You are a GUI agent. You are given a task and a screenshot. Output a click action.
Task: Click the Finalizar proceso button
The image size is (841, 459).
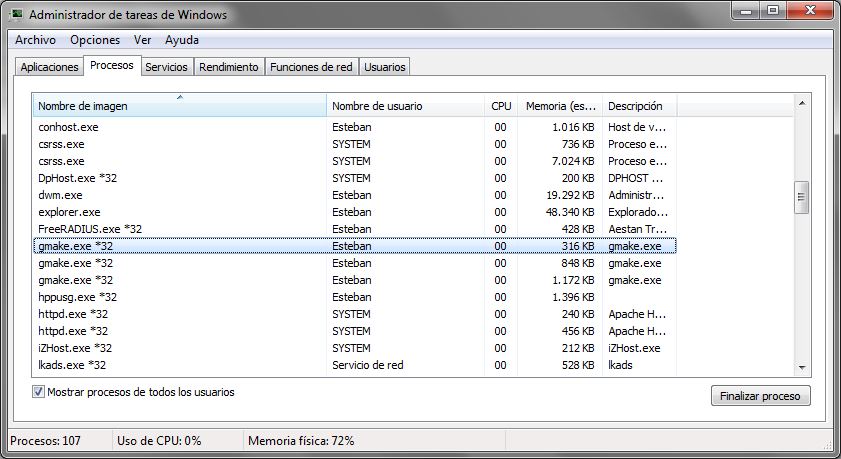point(760,396)
